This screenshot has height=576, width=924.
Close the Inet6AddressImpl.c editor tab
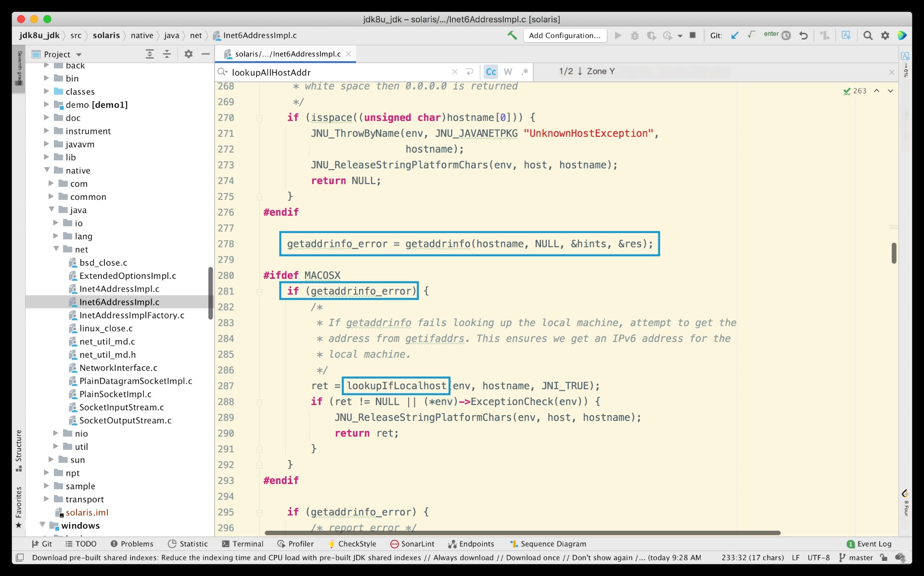click(x=348, y=54)
